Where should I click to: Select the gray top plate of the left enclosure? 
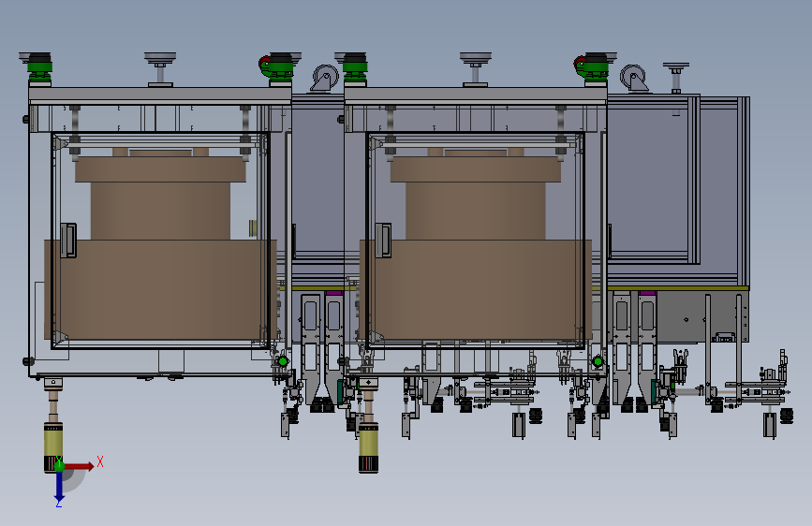[x=160, y=95]
